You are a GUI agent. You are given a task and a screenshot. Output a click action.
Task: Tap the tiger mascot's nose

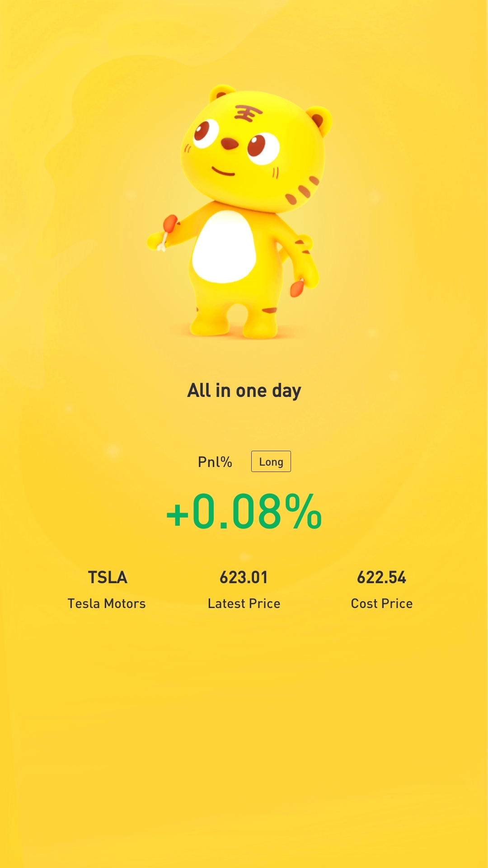pos(230,144)
